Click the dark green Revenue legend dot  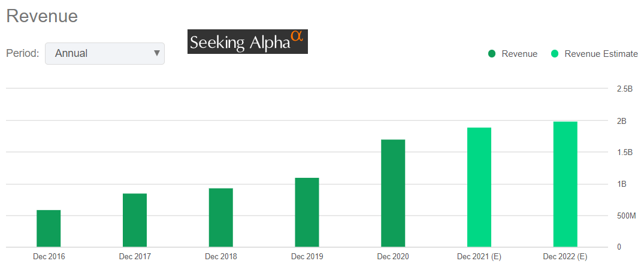click(x=492, y=54)
